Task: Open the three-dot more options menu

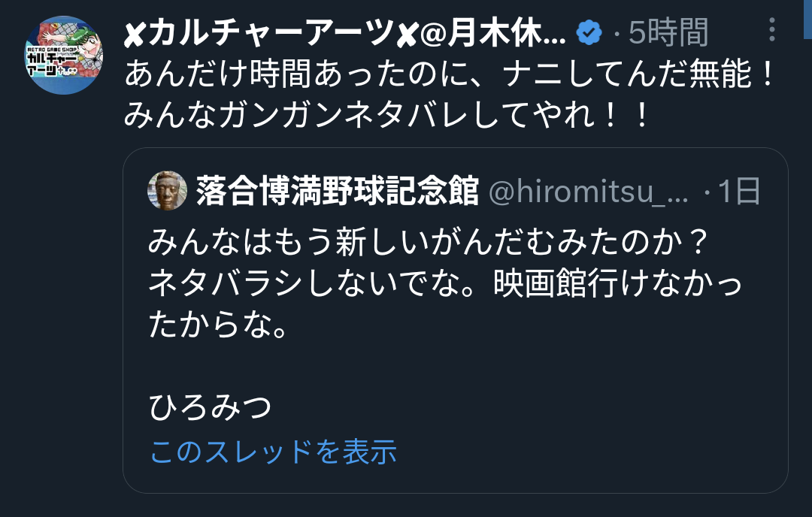Action: pos(771,29)
